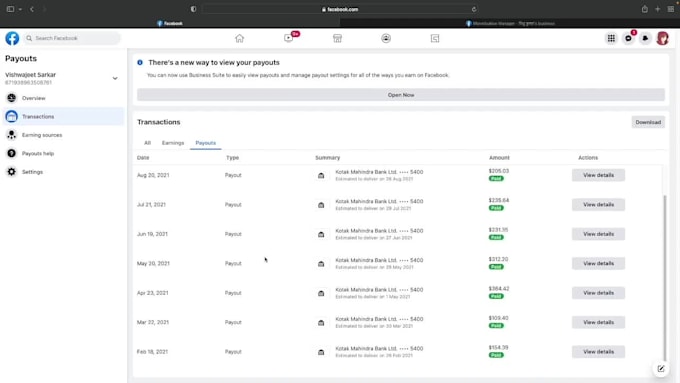Click the Actions column header
The height and width of the screenshot is (383, 680).
pos(588,157)
